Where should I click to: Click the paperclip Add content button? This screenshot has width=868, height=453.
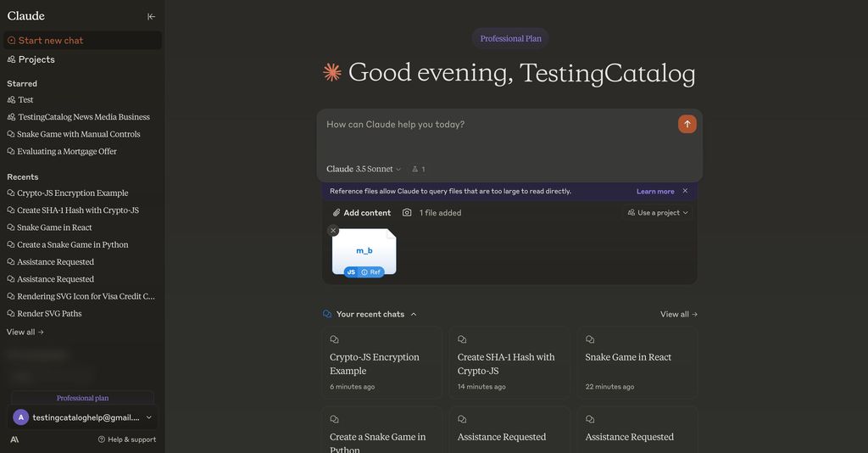point(362,213)
